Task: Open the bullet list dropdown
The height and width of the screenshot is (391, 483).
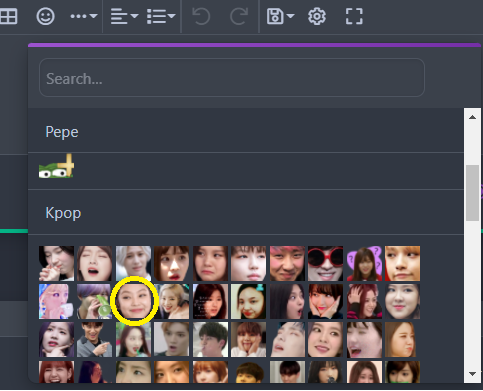Action: 161,16
